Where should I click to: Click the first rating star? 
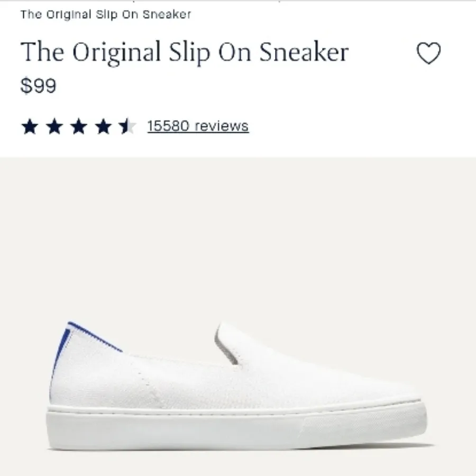[30, 126]
